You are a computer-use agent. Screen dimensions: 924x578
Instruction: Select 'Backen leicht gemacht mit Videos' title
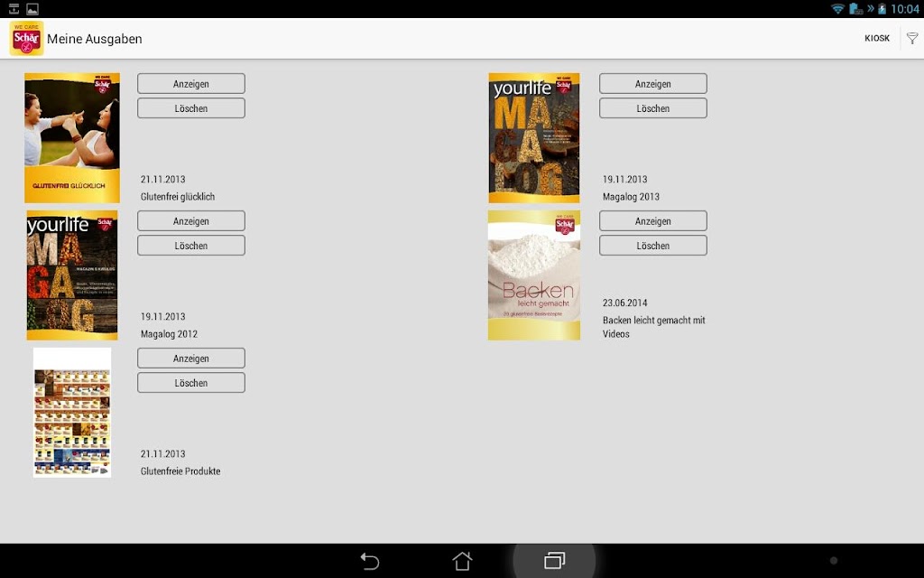point(653,327)
